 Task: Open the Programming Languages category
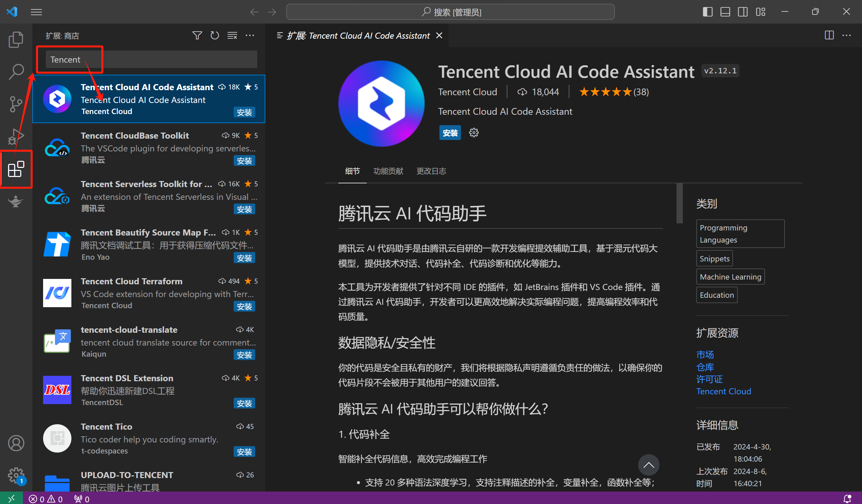click(x=740, y=234)
